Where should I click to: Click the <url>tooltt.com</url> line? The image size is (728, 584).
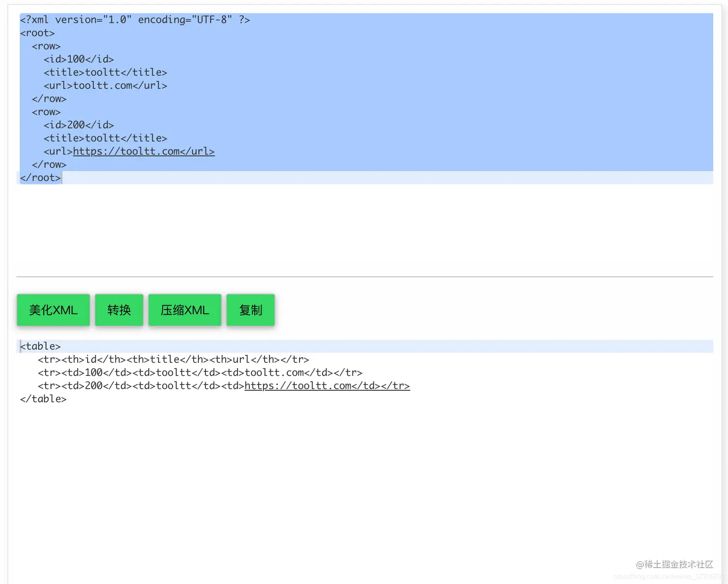tap(105, 86)
